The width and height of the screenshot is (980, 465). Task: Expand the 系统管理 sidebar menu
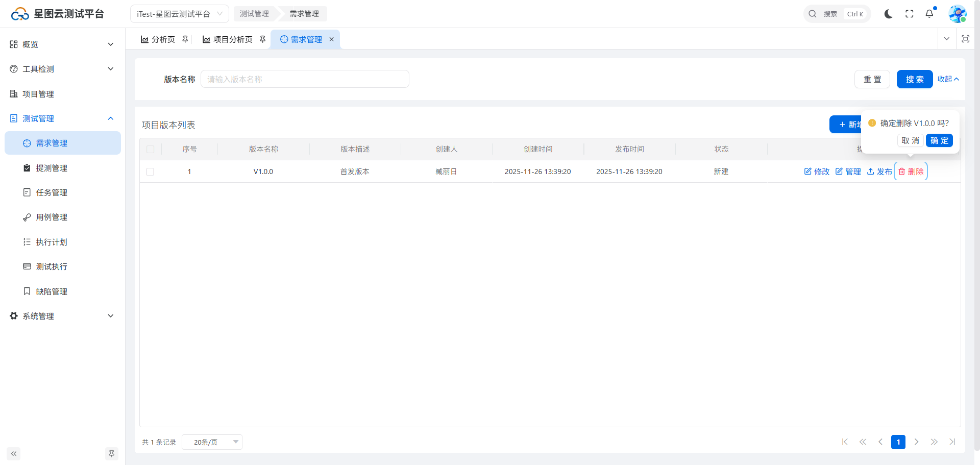coord(62,316)
